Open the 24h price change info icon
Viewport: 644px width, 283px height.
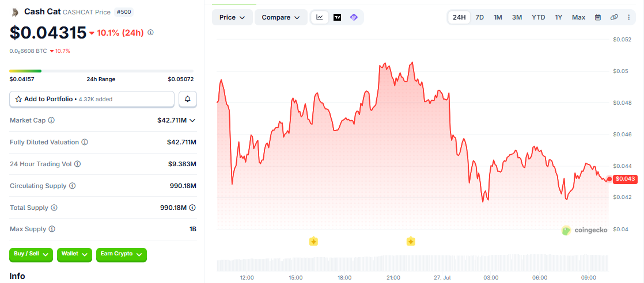[x=150, y=32]
